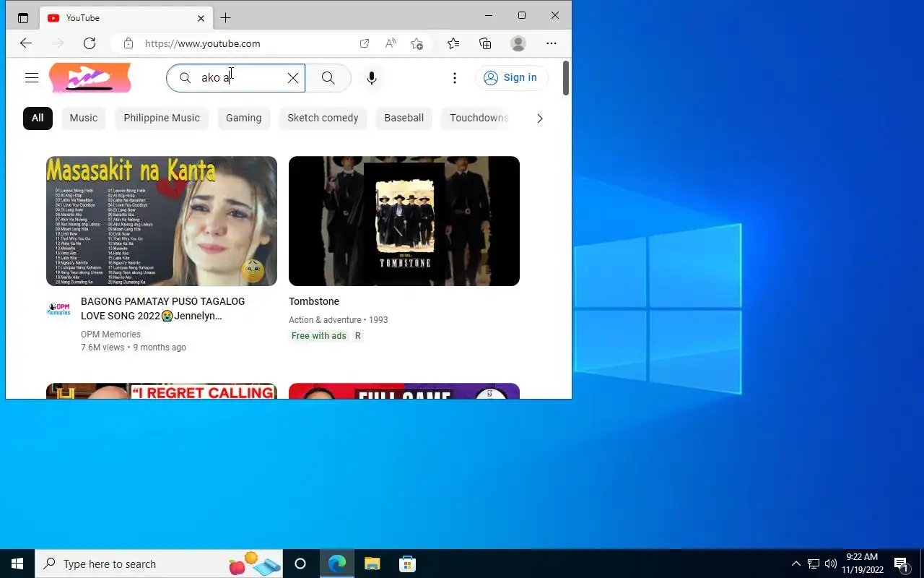Open Cortana circle on the taskbar
Screen dimensions: 924x578
(300, 564)
